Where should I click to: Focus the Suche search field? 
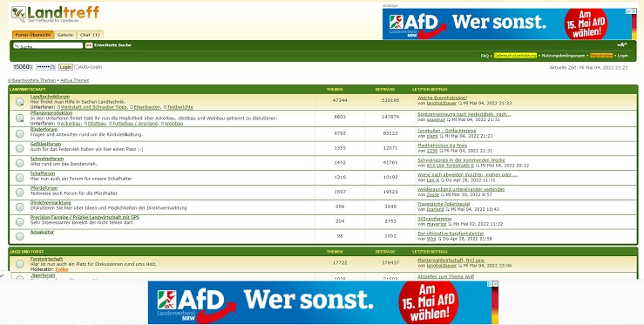pyautogui.click(x=48, y=45)
